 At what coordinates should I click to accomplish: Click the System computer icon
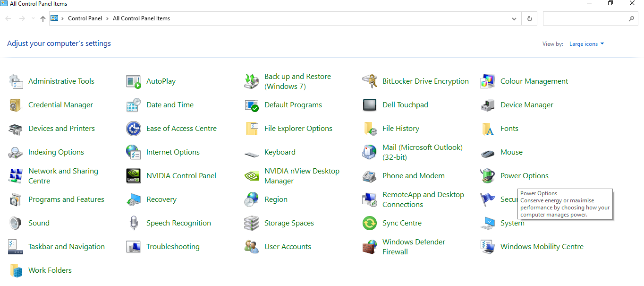tap(488, 223)
